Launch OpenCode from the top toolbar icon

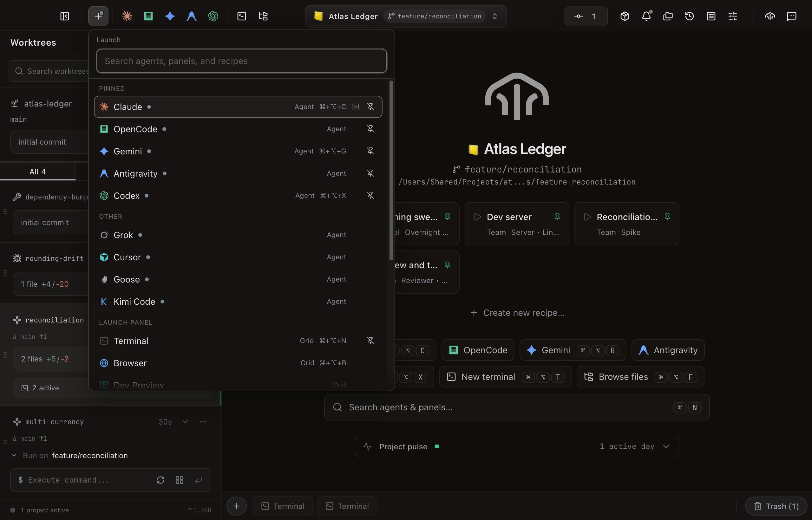pos(148,16)
